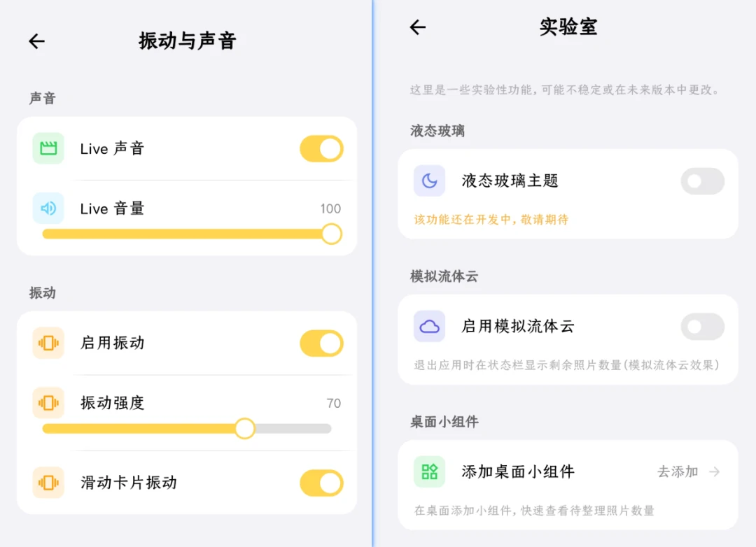756x547 pixels.
Task: Click the green Live 声音 clapperboard icon
Action: coord(48,148)
